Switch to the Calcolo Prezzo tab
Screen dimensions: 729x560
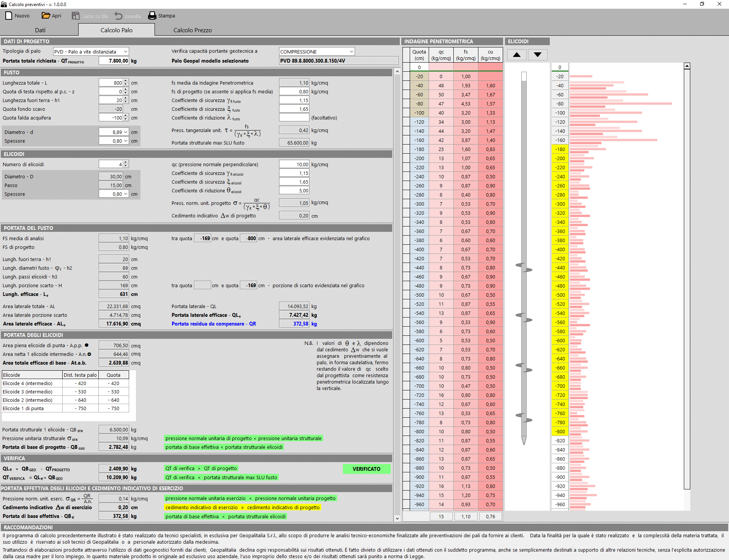click(193, 30)
